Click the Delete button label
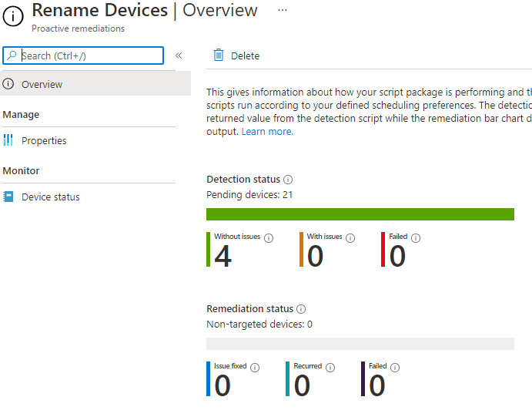532x417 pixels. coord(245,55)
